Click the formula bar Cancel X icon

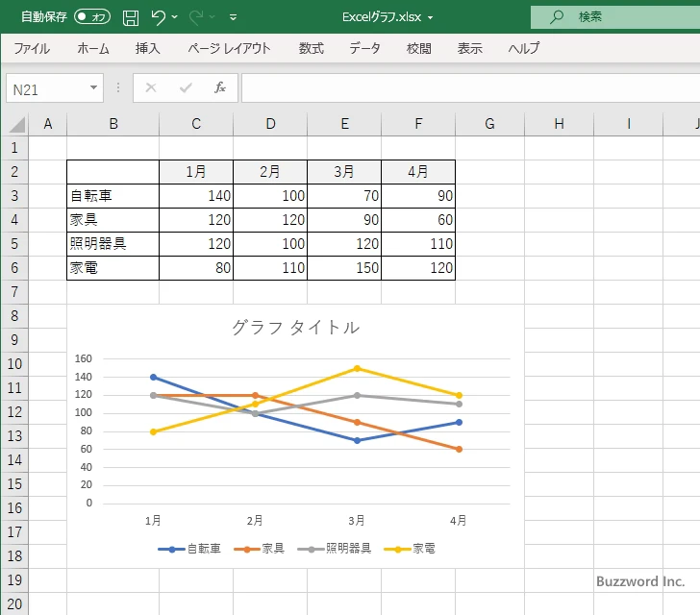[151, 87]
